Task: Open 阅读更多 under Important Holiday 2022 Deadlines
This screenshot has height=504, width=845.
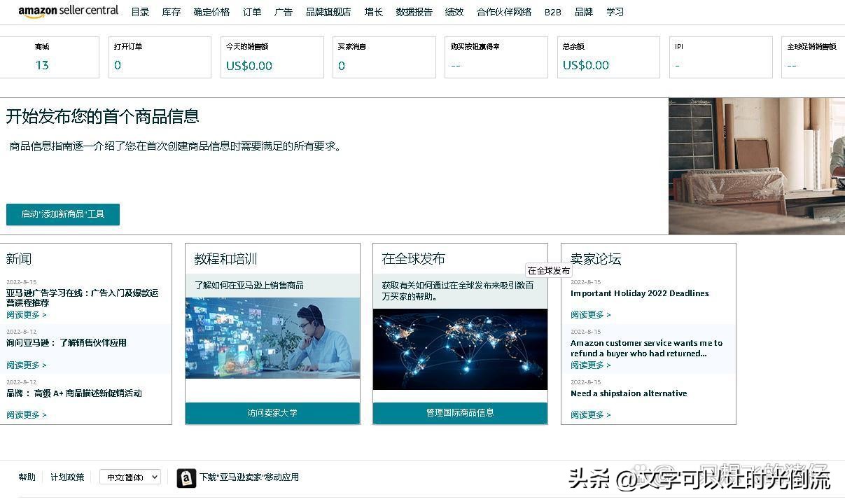Action: 587,314
